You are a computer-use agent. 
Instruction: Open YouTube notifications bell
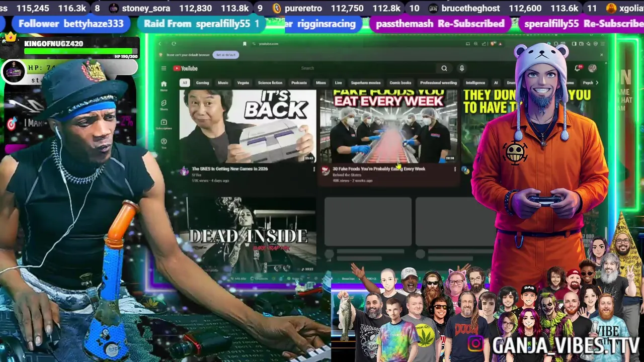579,68
